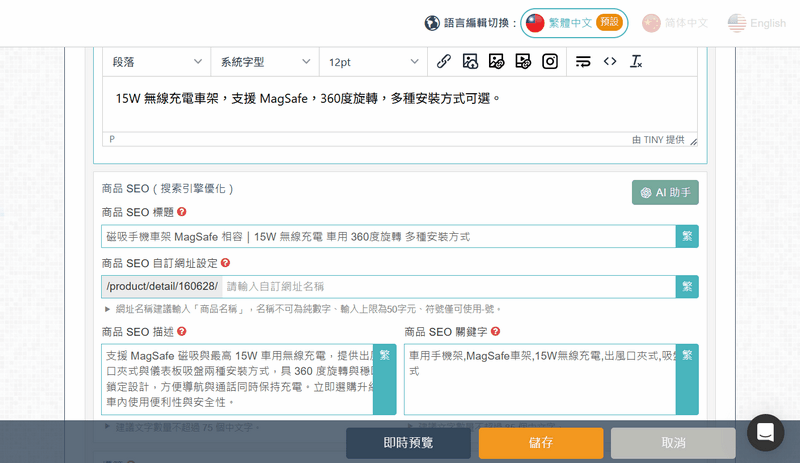The width and height of the screenshot is (800, 463).
Task: Click the TINY 提供 link in editor footer
Action: pyautogui.click(x=658, y=140)
